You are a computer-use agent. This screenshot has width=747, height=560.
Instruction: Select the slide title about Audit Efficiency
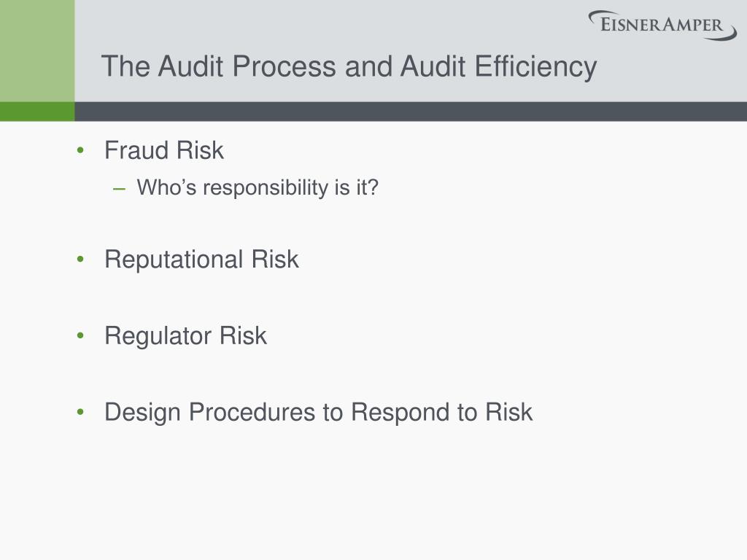click(x=349, y=66)
